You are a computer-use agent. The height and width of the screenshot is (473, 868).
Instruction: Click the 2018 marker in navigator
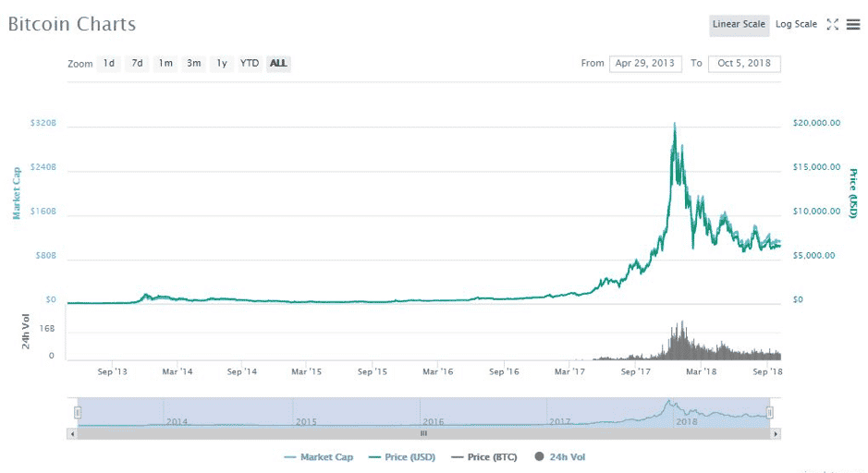(687, 421)
